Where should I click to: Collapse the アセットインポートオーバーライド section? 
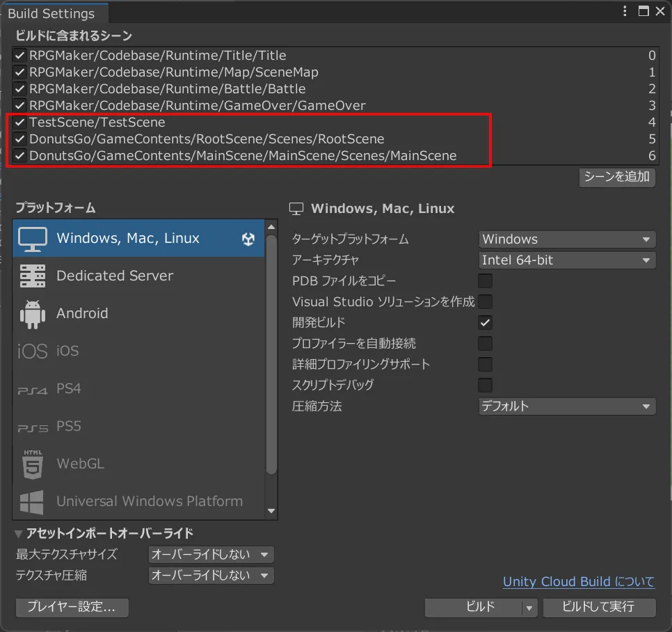19,534
